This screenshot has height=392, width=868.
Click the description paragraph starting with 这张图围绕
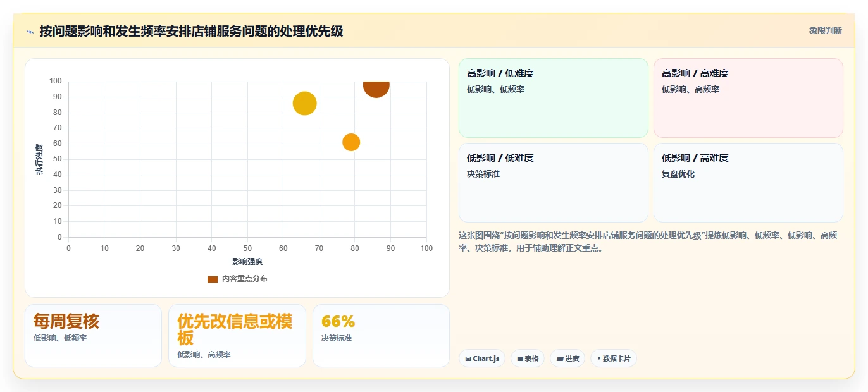point(648,242)
